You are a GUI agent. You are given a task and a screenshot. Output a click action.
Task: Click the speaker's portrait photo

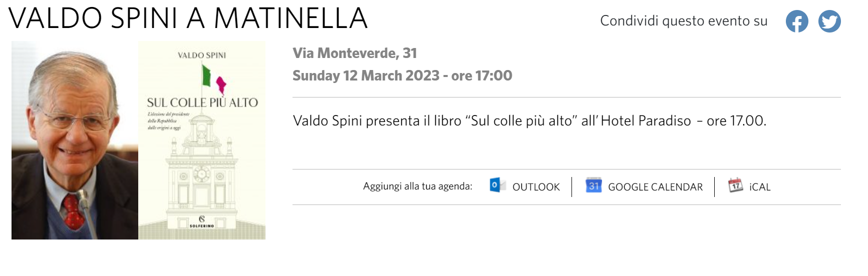[75, 140]
